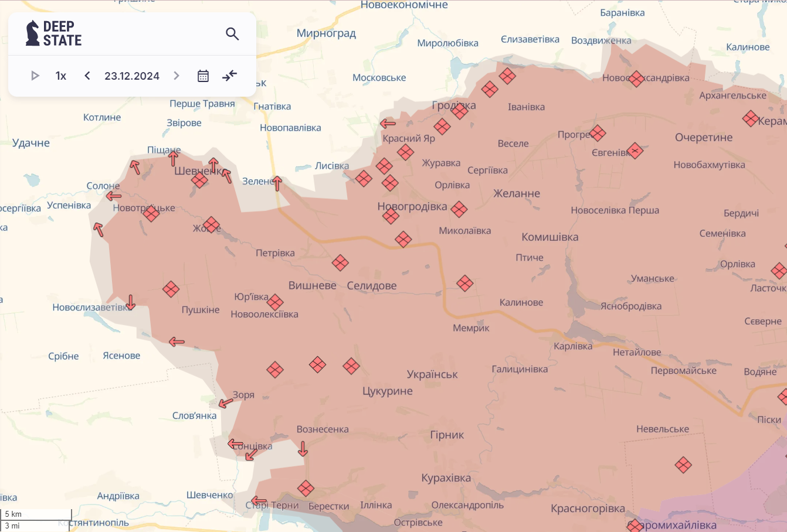Select unit marker at Ромихайлівка

[x=635, y=526]
